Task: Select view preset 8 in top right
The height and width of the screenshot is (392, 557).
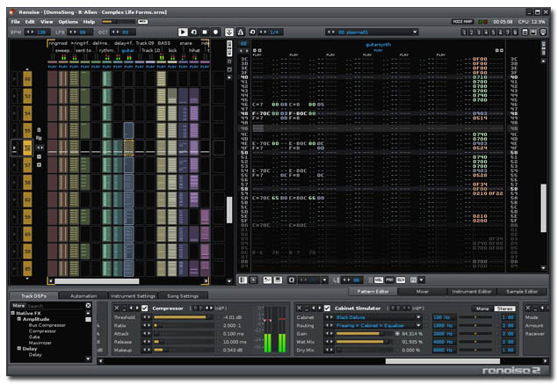Action: click(515, 33)
